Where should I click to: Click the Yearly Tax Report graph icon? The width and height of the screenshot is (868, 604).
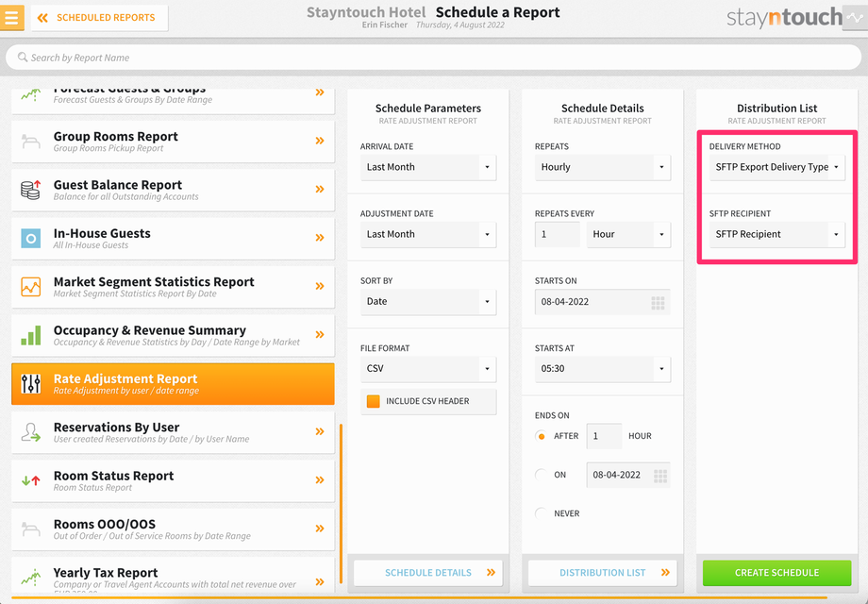point(31,578)
